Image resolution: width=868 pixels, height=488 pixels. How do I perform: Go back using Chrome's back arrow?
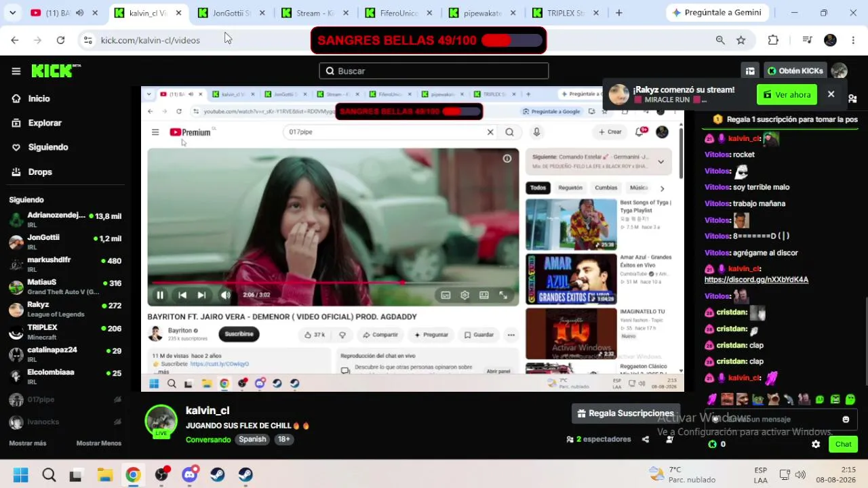[15, 40]
